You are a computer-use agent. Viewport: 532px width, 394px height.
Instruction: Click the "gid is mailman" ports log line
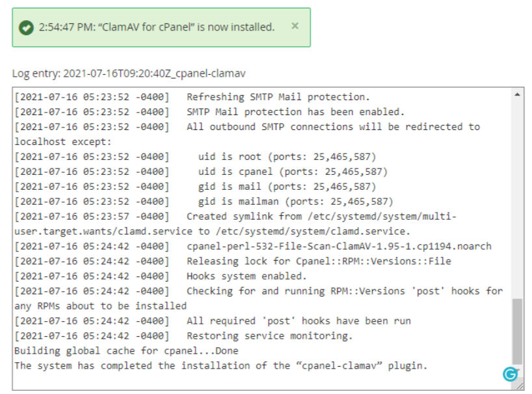point(204,202)
